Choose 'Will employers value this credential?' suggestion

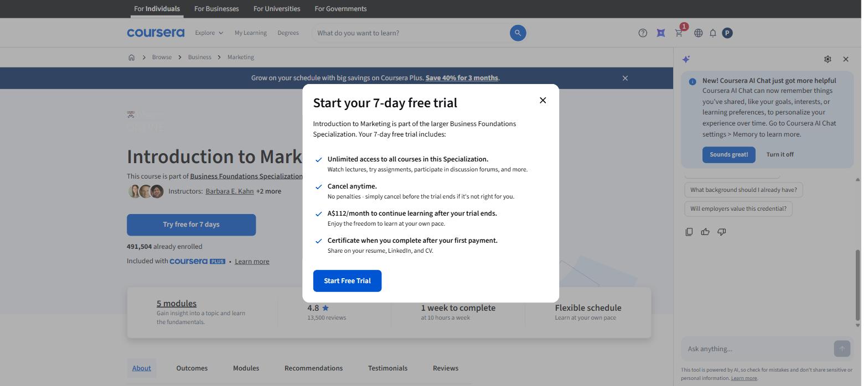pyautogui.click(x=738, y=208)
